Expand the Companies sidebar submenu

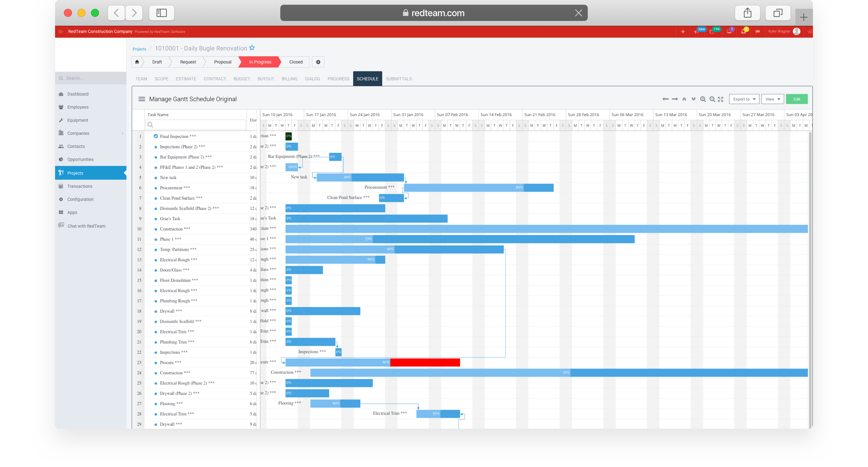tap(122, 133)
